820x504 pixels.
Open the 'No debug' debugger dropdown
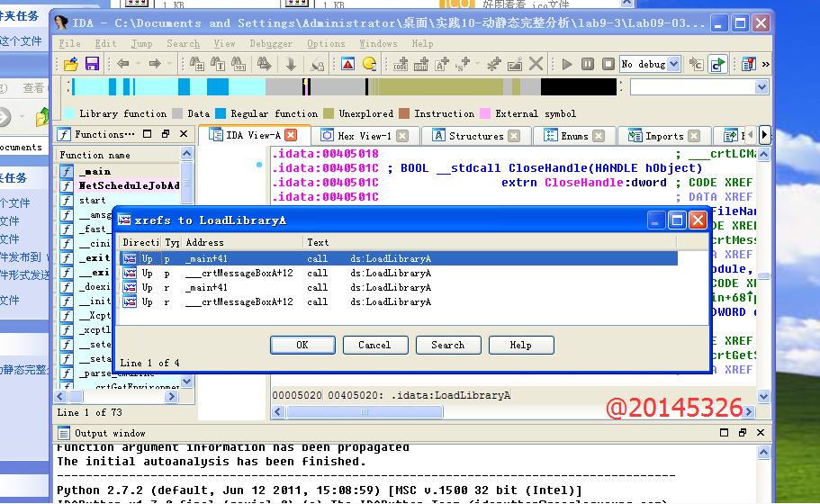tap(673, 64)
